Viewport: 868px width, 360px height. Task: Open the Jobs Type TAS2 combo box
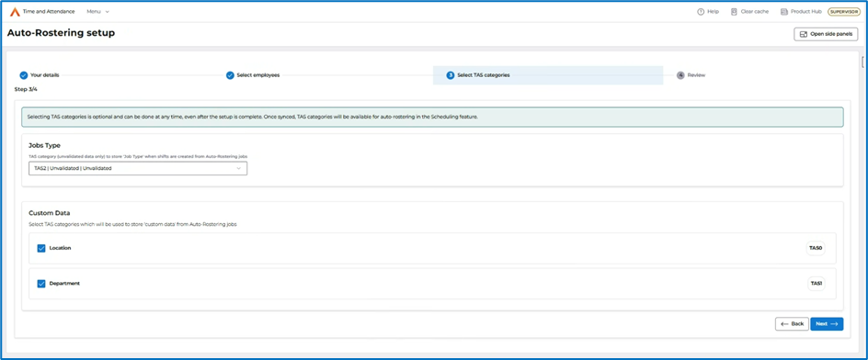pos(138,169)
